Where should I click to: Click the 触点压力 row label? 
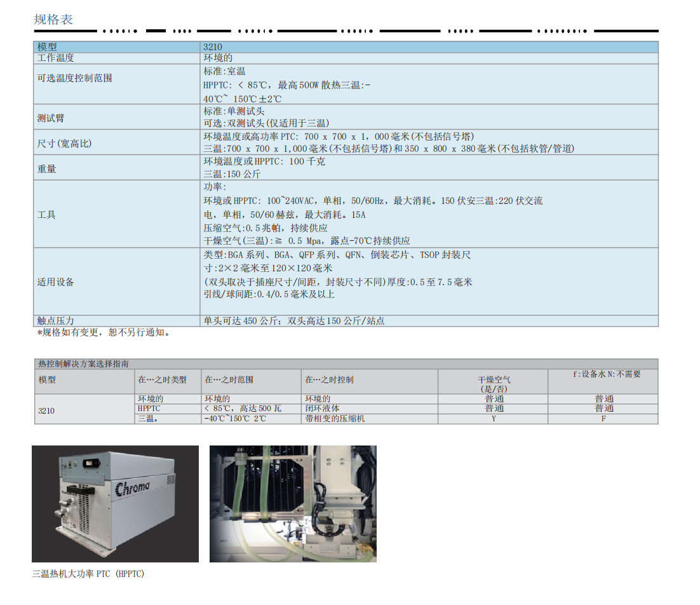click(x=56, y=321)
